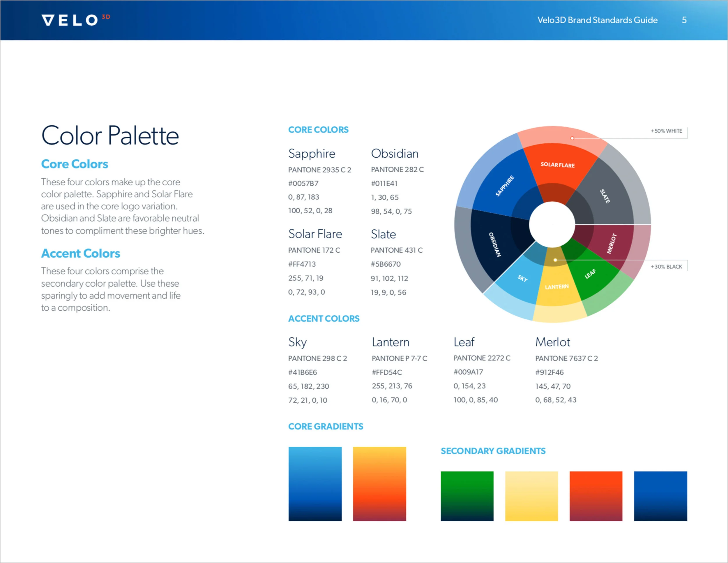Click hex value #912F46
The image size is (728, 563).
pyautogui.click(x=549, y=372)
